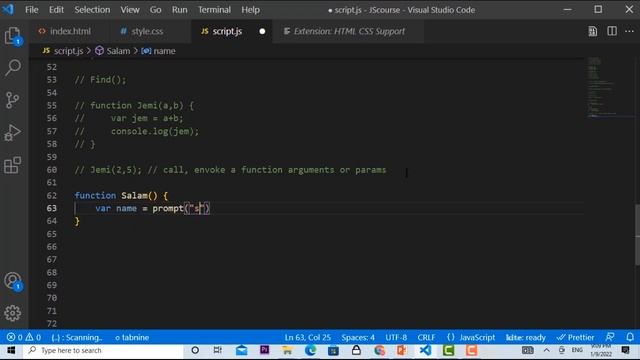
Task: Open the Run menu
Action: [x=180, y=9]
